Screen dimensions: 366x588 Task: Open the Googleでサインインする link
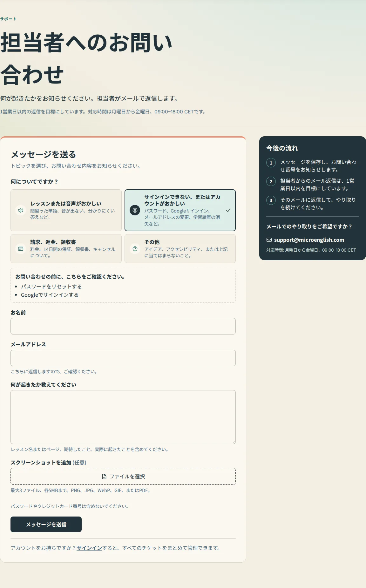[x=50, y=295]
